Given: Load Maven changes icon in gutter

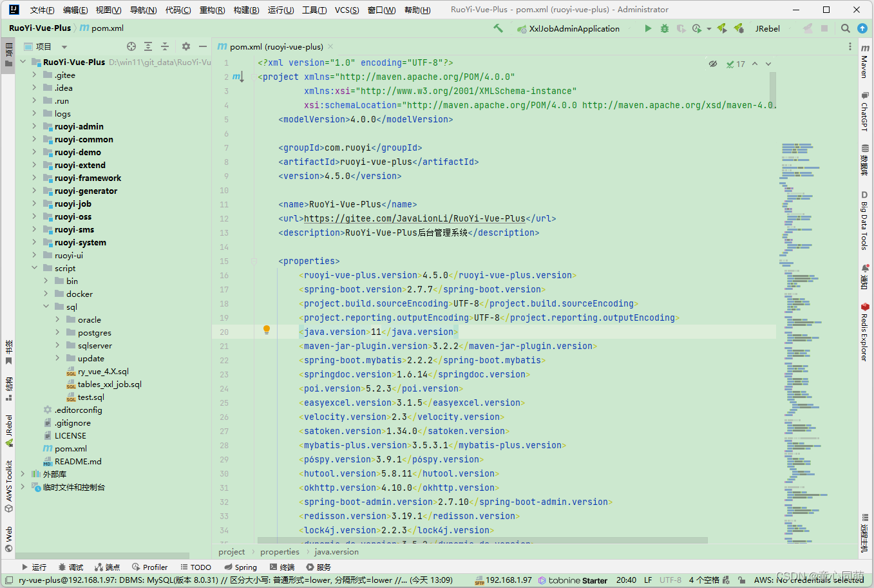Looking at the screenshot, I should pos(238,77).
